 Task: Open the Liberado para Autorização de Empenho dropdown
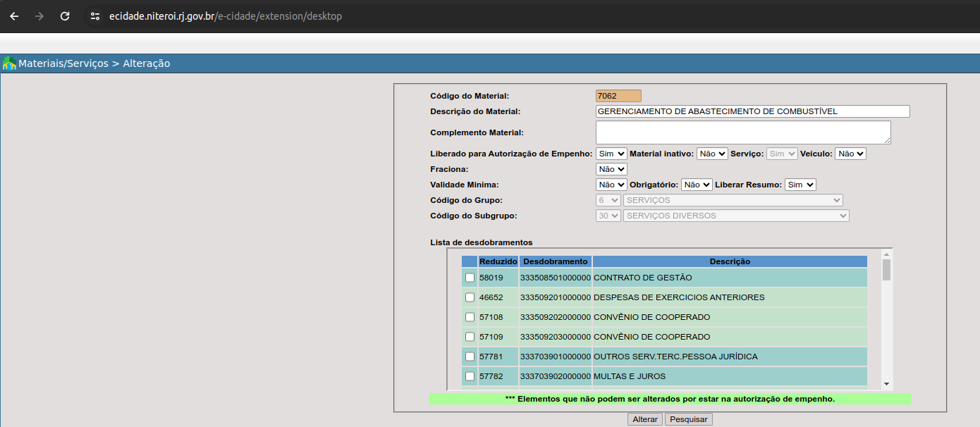pyautogui.click(x=611, y=154)
